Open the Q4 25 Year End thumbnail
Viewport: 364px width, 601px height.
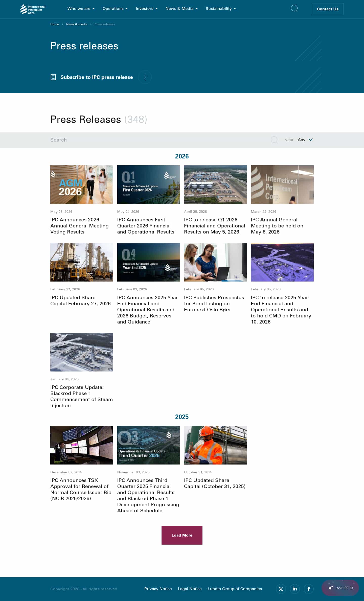149,262
